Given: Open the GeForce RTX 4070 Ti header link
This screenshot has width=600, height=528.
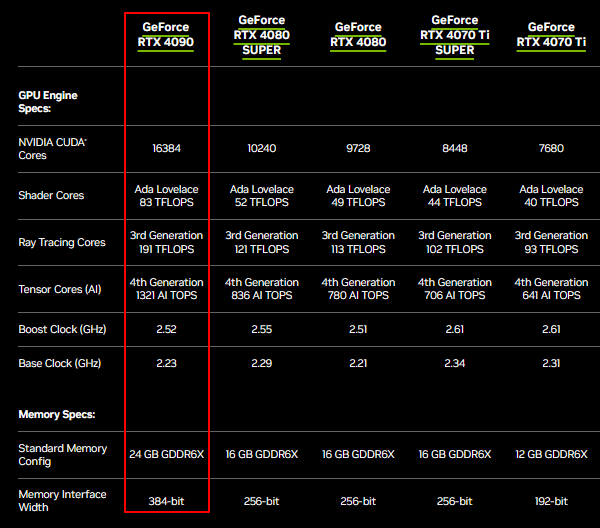Looking at the screenshot, I should 551,34.
